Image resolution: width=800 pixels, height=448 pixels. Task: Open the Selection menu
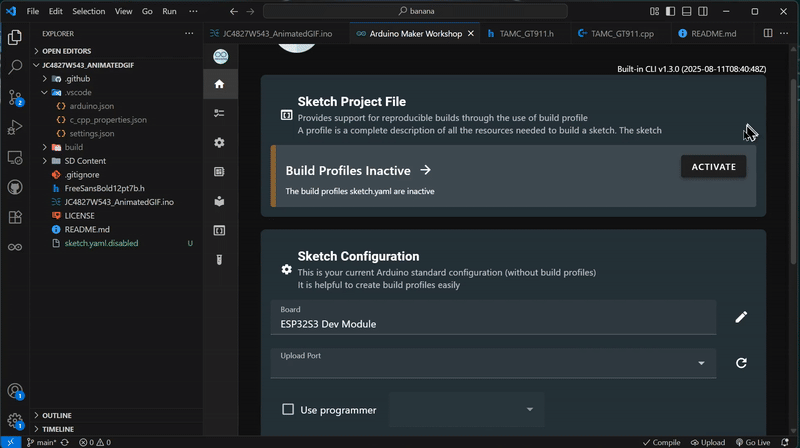tap(88, 11)
